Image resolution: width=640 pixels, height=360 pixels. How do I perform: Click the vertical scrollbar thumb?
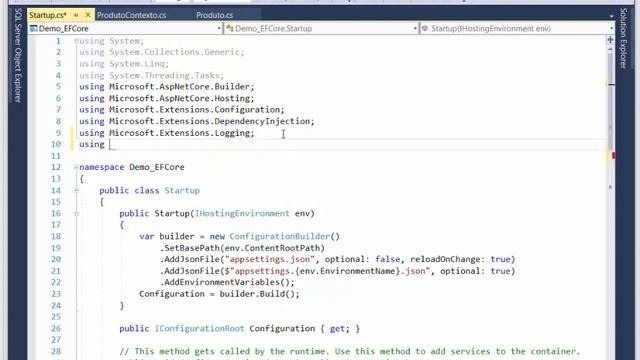pyautogui.click(x=610, y=102)
